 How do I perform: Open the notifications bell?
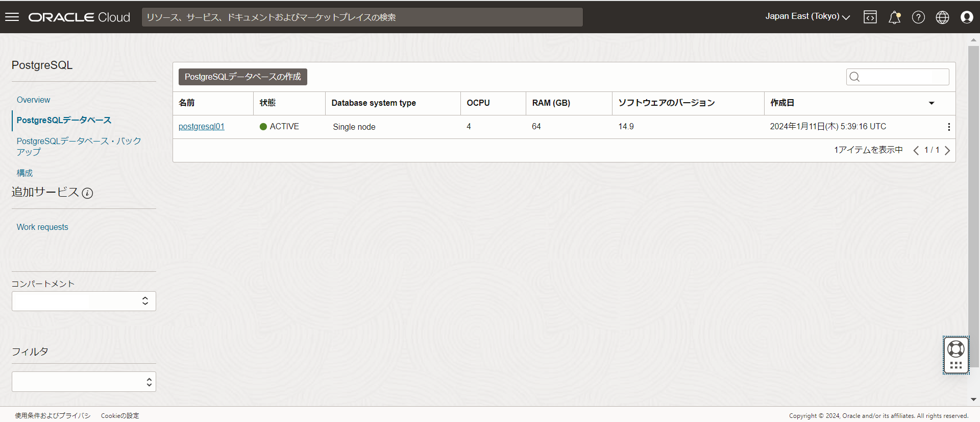coord(894,17)
